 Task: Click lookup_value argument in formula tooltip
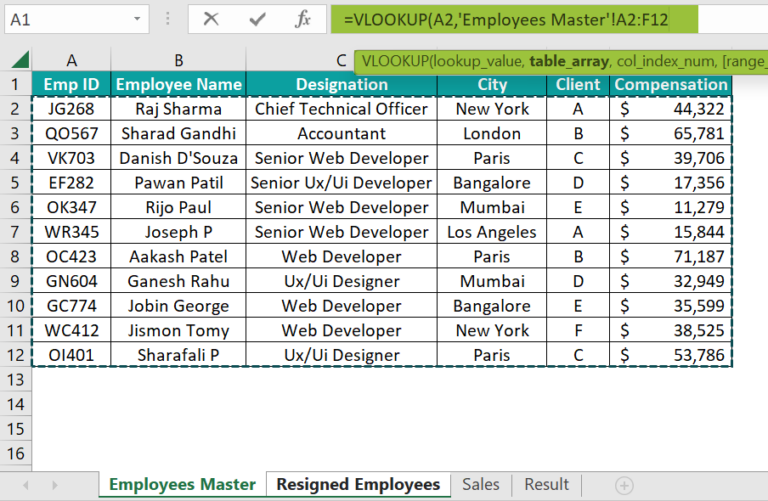click(x=479, y=61)
